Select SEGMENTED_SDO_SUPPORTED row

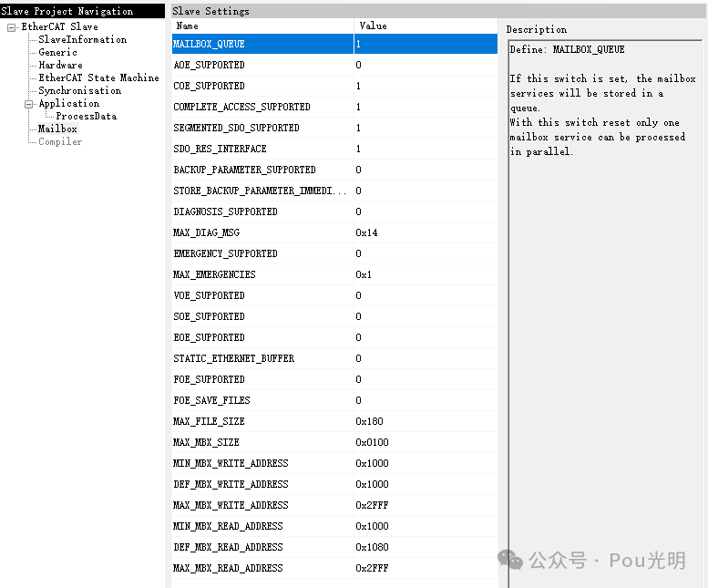(334, 128)
